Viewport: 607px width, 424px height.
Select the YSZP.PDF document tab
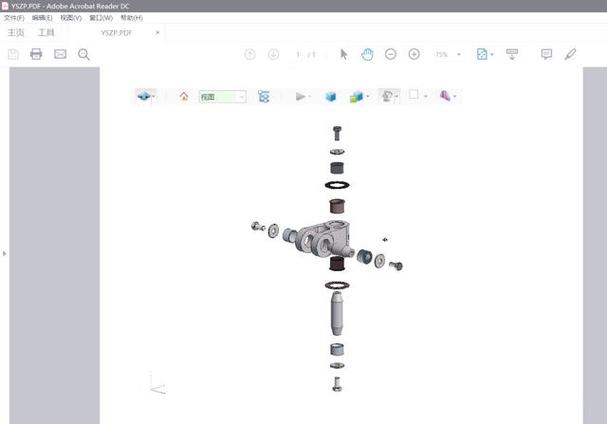click(x=116, y=33)
